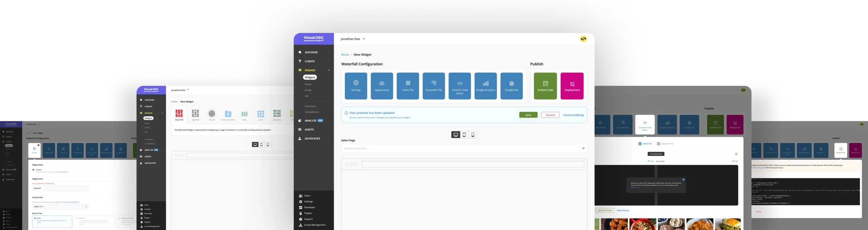Select the Grid widget layout icon
The height and width of the screenshot is (230, 868).
(260, 114)
